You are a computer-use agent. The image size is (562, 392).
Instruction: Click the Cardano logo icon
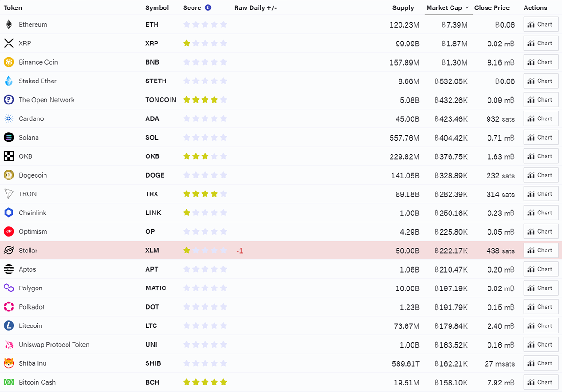[8, 118]
